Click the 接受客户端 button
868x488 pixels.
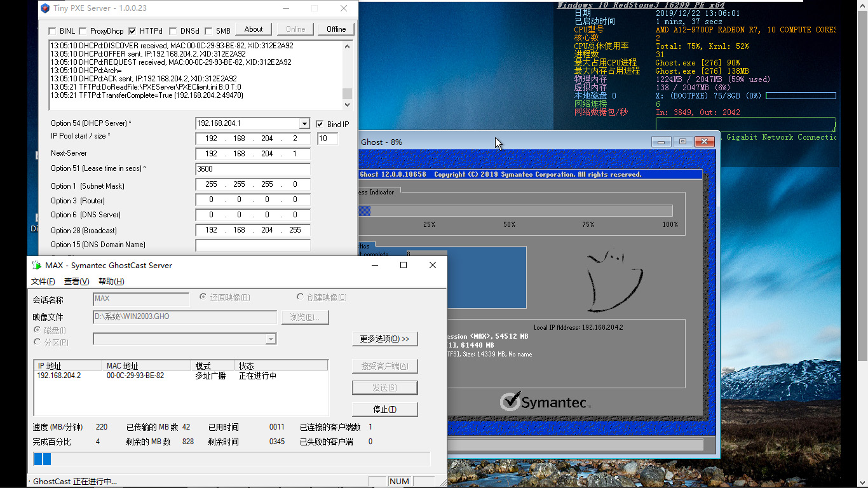coord(384,366)
